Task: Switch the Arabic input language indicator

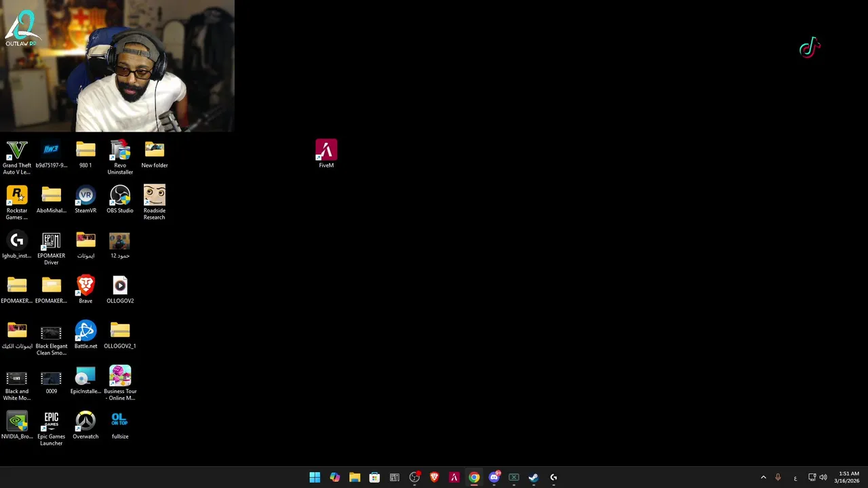Action: [795, 478]
